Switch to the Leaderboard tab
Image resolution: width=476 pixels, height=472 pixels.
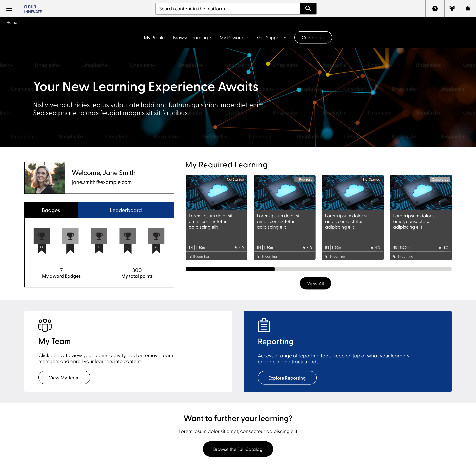tap(126, 210)
